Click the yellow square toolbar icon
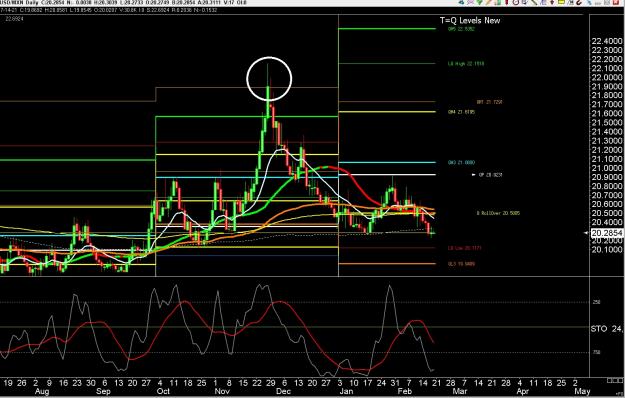The width and height of the screenshot is (625, 398). pos(561,2)
